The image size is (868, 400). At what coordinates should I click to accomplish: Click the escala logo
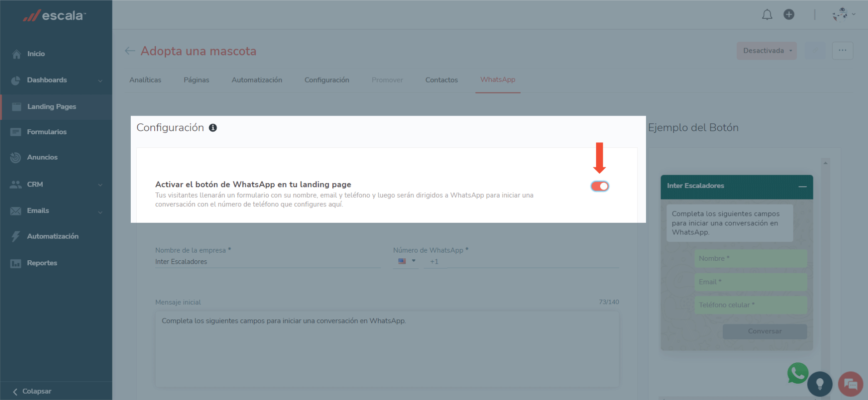click(x=54, y=16)
